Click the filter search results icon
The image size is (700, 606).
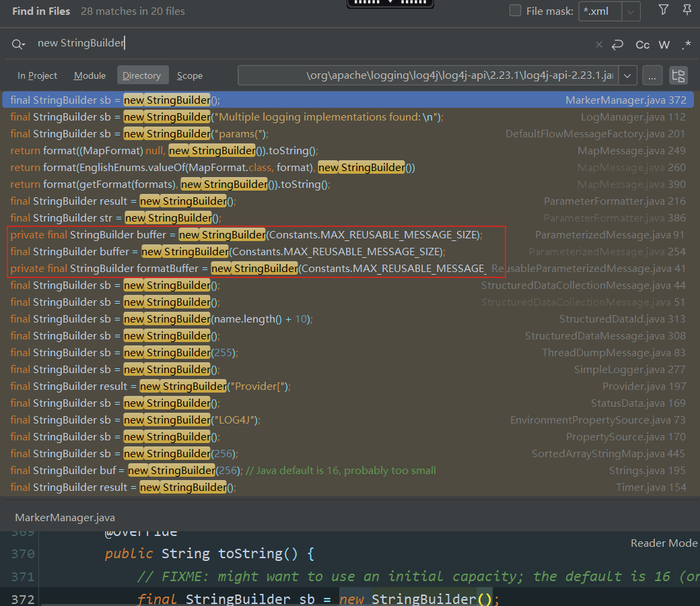[x=664, y=10]
